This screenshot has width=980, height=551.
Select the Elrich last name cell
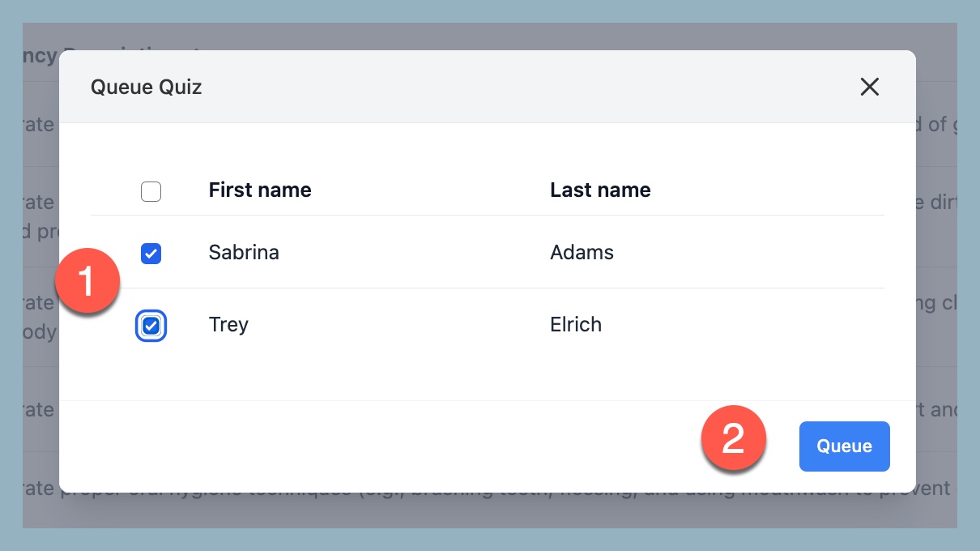click(x=576, y=325)
